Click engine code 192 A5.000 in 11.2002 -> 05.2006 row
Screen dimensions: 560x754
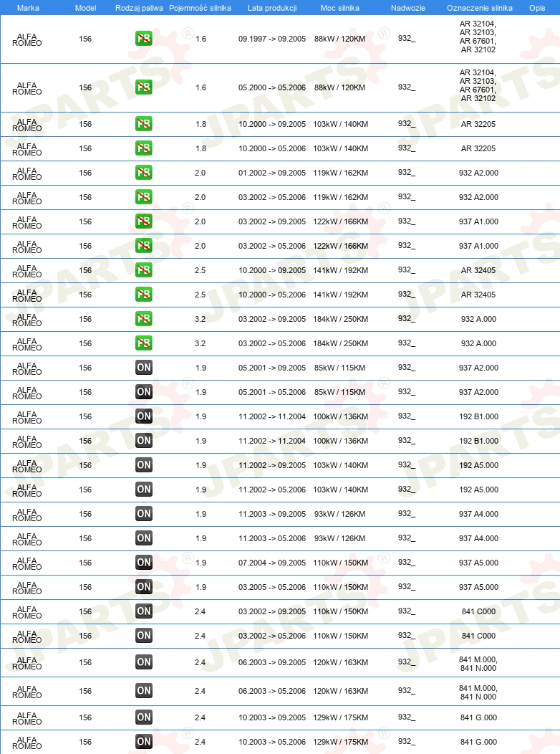coord(478,490)
